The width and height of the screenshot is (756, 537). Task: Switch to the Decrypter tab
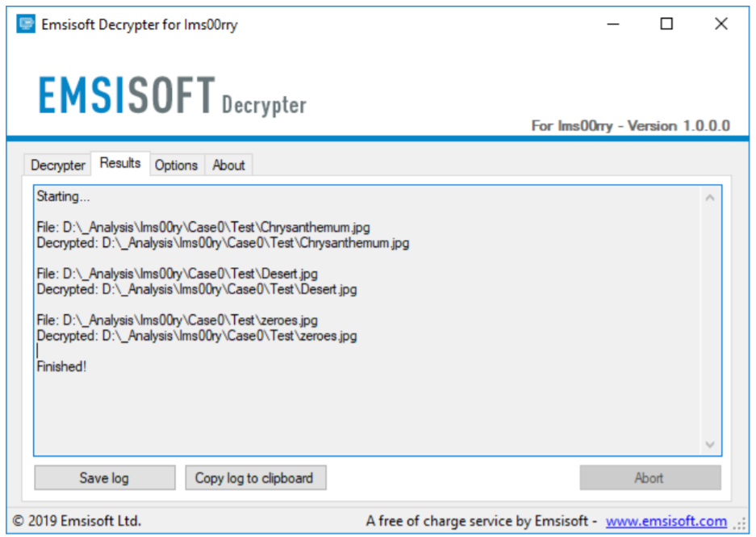click(x=57, y=165)
